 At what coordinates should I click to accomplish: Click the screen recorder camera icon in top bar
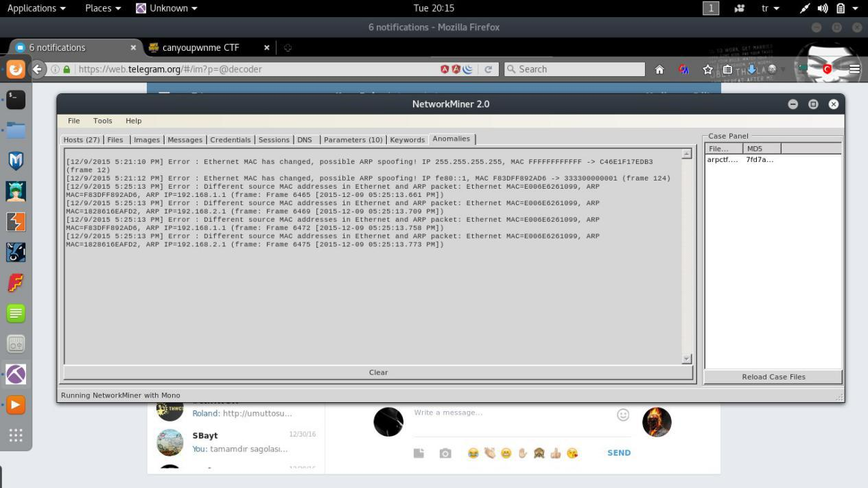point(740,8)
